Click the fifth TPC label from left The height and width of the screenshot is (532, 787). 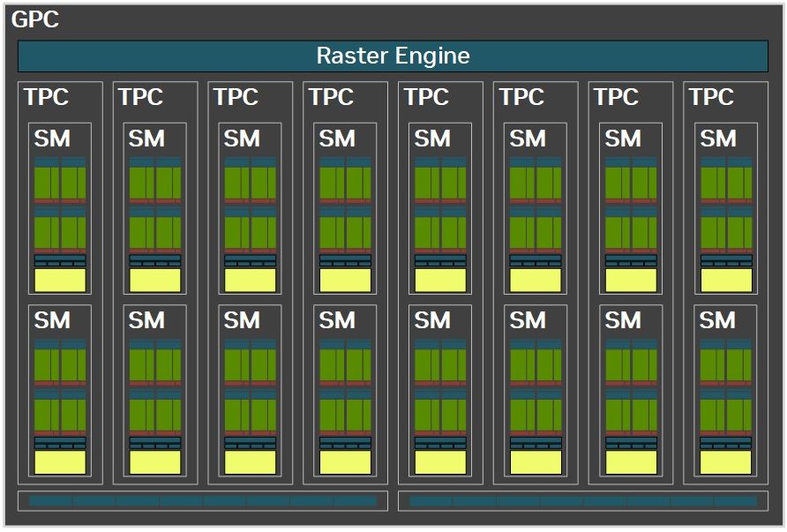point(427,97)
